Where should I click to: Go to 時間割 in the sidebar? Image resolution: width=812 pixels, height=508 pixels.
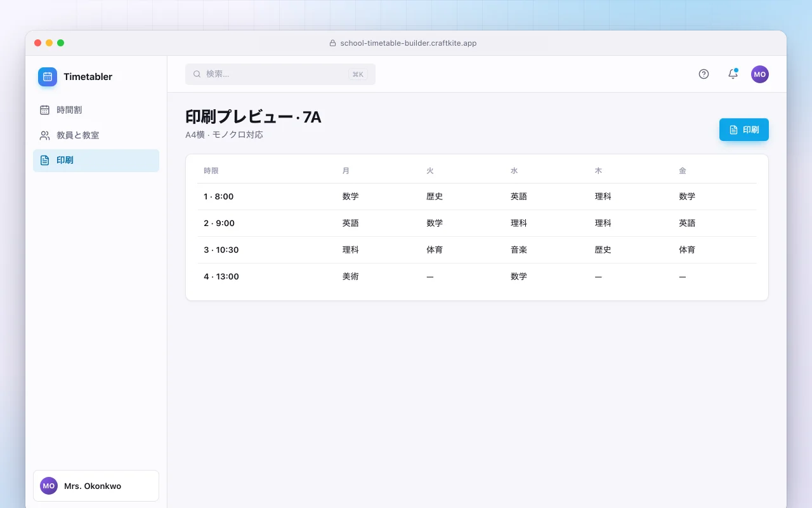pos(96,110)
